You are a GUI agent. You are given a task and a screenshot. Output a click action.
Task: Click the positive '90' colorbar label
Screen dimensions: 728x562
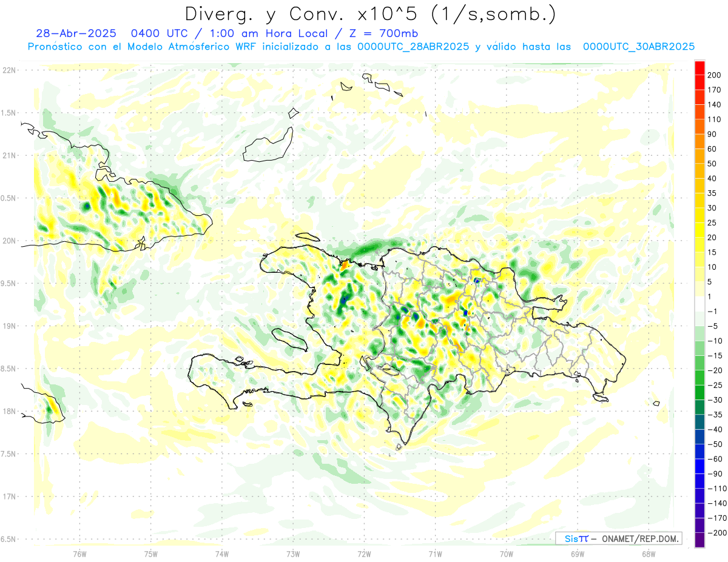coord(712,134)
